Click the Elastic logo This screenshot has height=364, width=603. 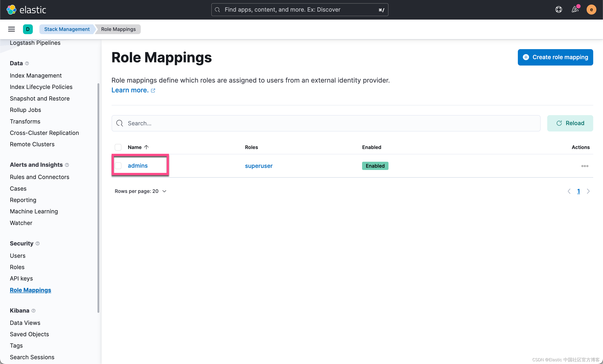point(26,10)
